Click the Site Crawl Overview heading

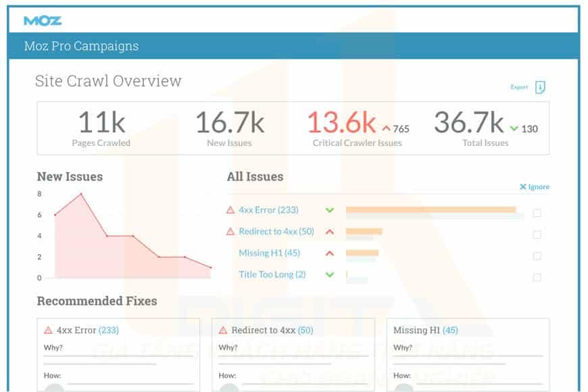pos(108,81)
